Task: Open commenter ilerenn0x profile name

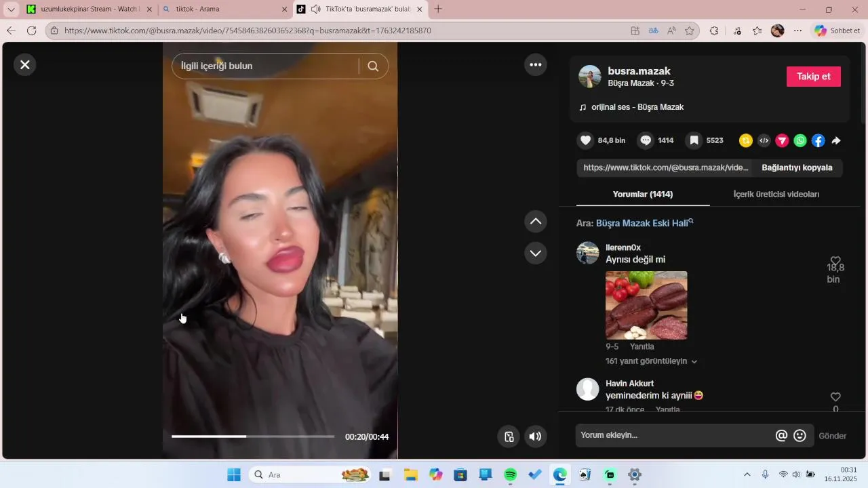Action: click(623, 247)
